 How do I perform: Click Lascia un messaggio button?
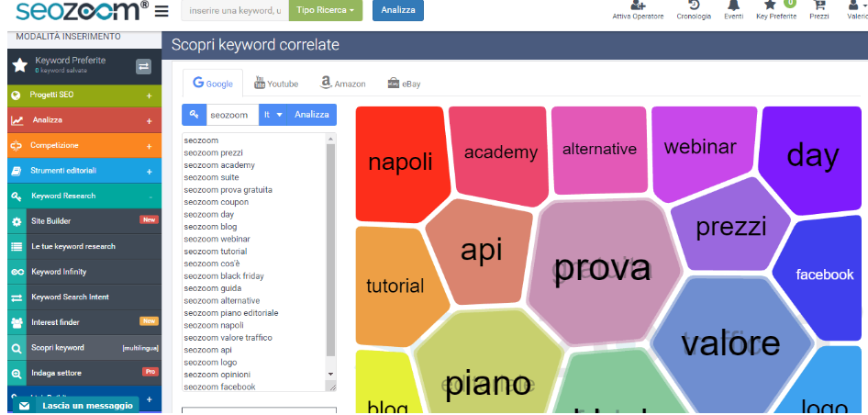(76, 406)
